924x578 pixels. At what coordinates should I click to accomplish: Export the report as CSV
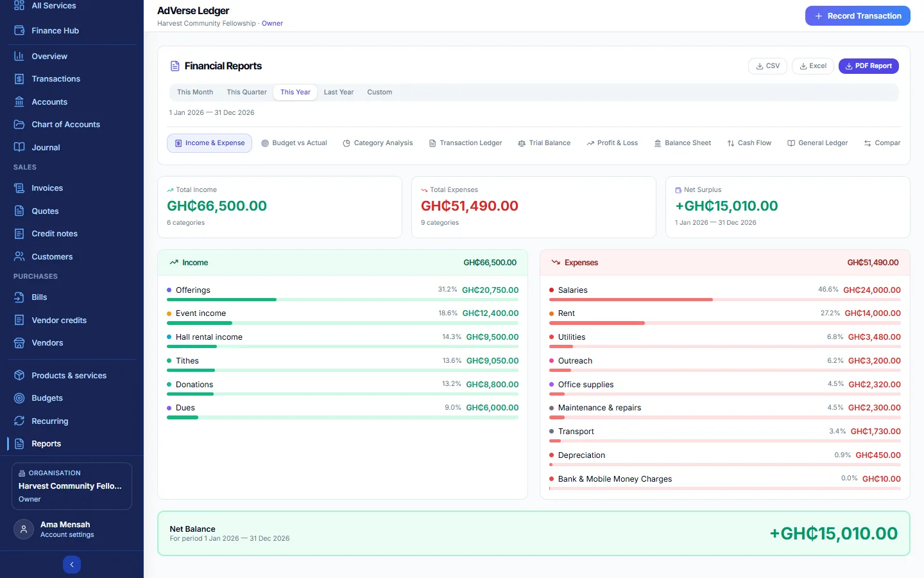767,66
